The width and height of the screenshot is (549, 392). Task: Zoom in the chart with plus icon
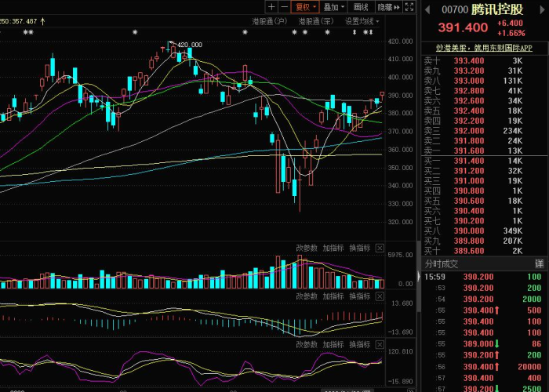pyautogui.click(x=271, y=7)
